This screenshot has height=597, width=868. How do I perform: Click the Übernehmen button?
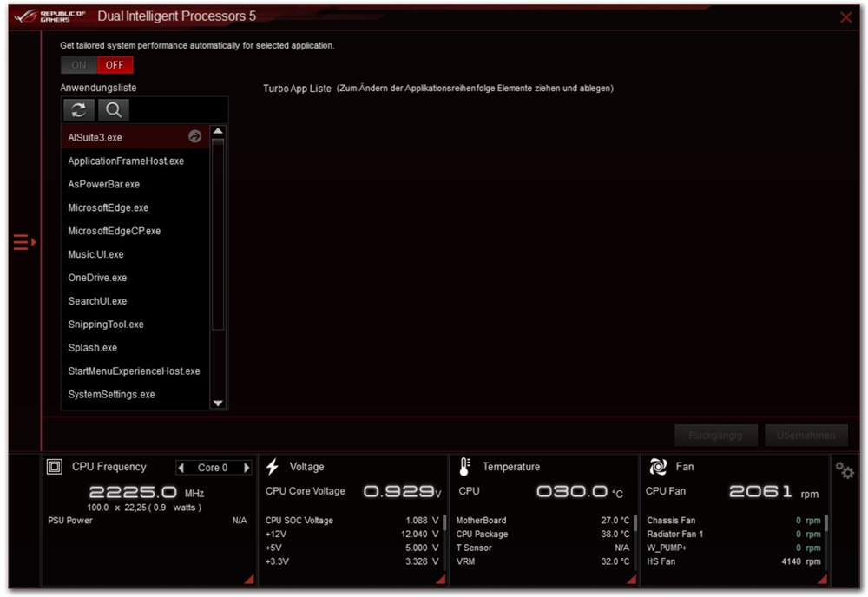(x=806, y=436)
